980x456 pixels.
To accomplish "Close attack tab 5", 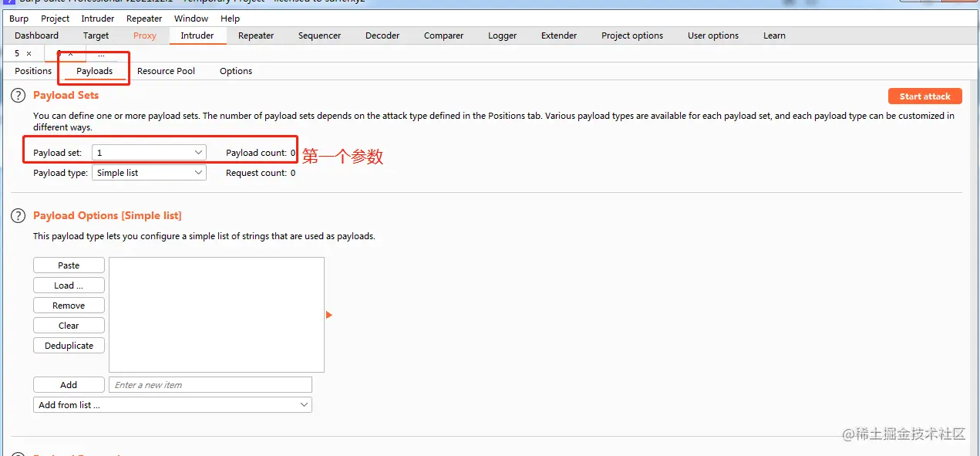I will 29,54.
